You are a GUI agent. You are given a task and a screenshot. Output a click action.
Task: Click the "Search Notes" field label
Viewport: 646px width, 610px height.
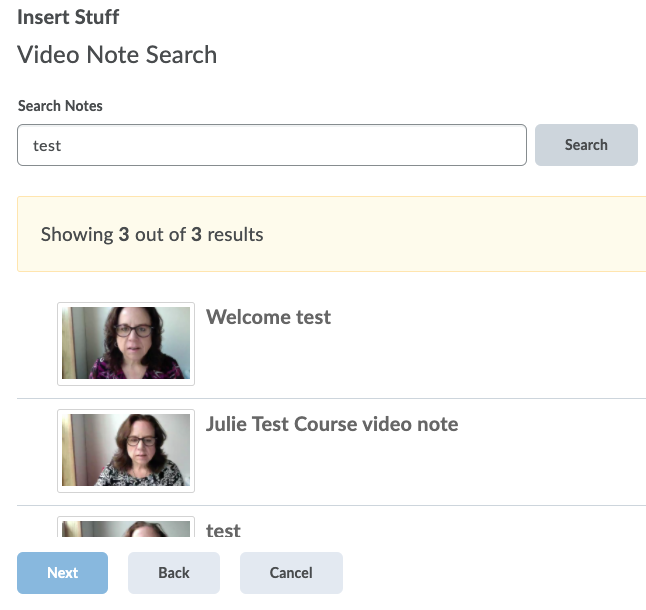[x=60, y=106]
